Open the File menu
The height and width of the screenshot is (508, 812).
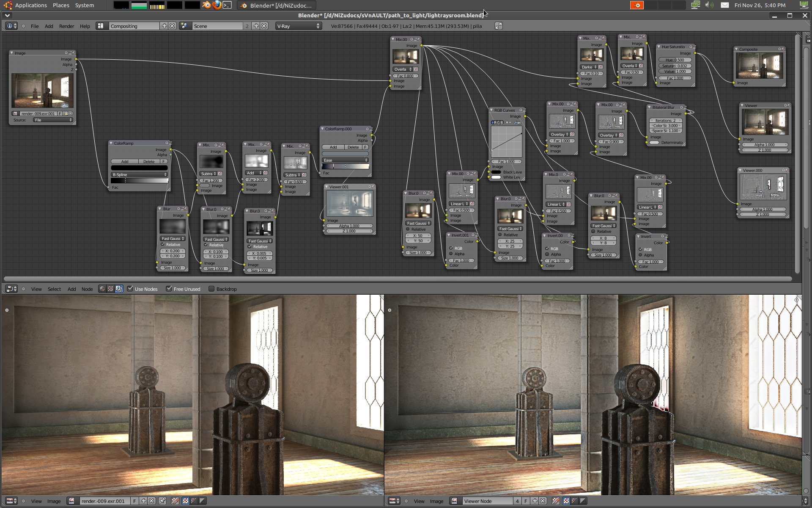tap(35, 26)
